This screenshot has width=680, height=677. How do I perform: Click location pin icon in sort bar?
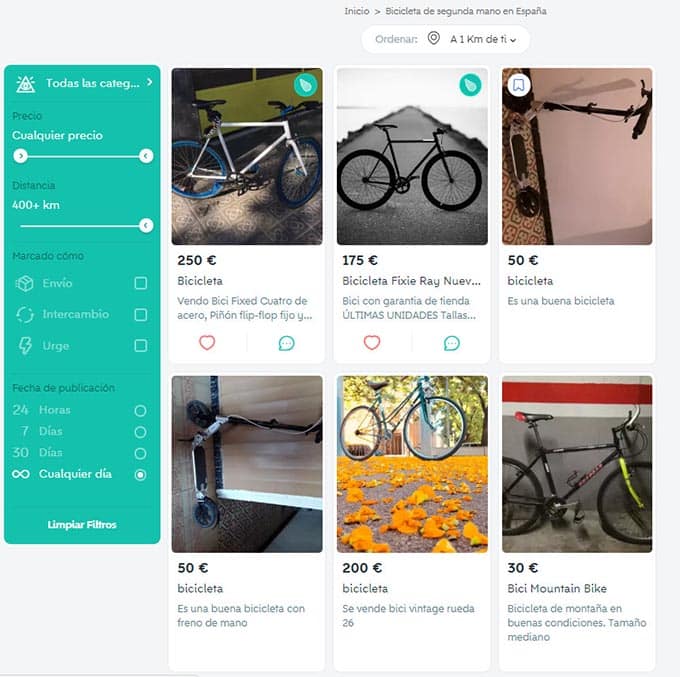[433, 39]
